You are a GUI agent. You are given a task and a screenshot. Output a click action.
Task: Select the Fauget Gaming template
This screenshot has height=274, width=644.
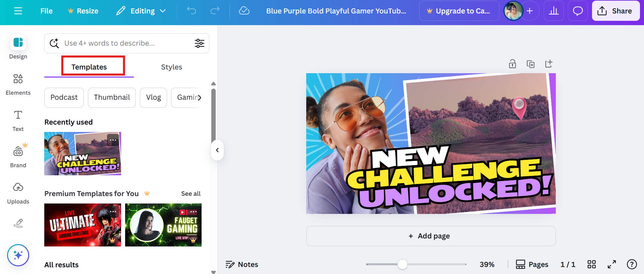pyautogui.click(x=163, y=225)
